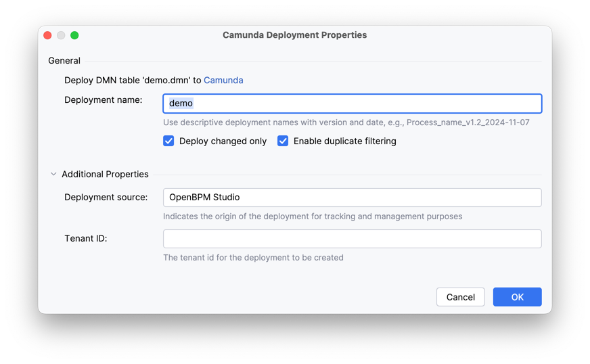Click 'Indicates the origin of the deployment' hint
Screen dimensions: 590x364
pyautogui.click(x=313, y=217)
